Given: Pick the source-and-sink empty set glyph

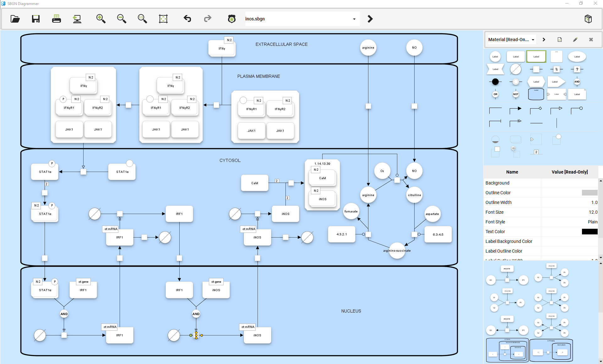Looking at the screenshot, I should (516, 69).
